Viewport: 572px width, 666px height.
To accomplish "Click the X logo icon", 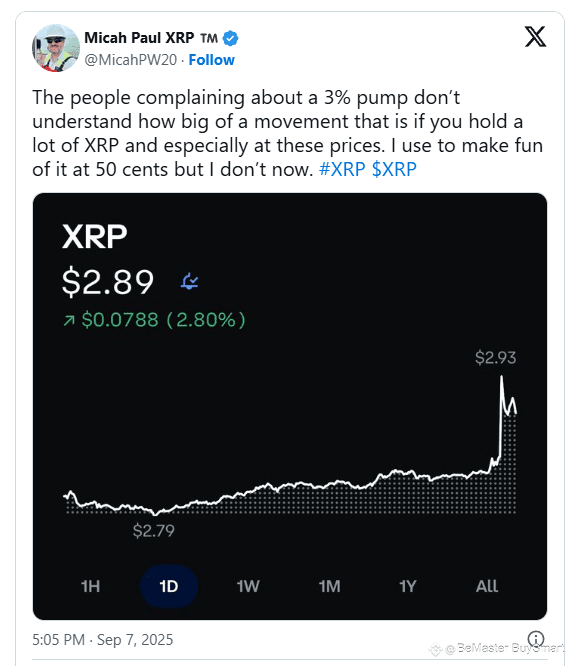I will click(x=535, y=37).
